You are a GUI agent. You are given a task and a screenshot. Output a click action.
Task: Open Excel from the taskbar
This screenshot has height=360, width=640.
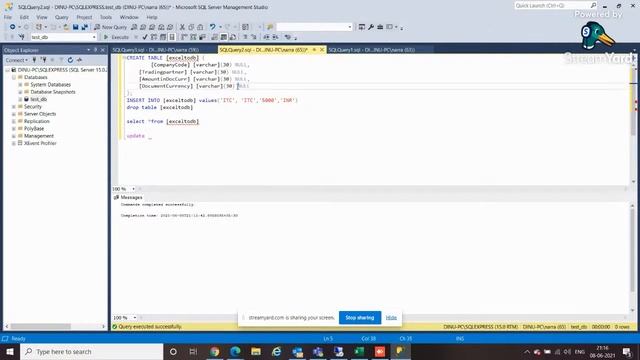[x=359, y=351]
